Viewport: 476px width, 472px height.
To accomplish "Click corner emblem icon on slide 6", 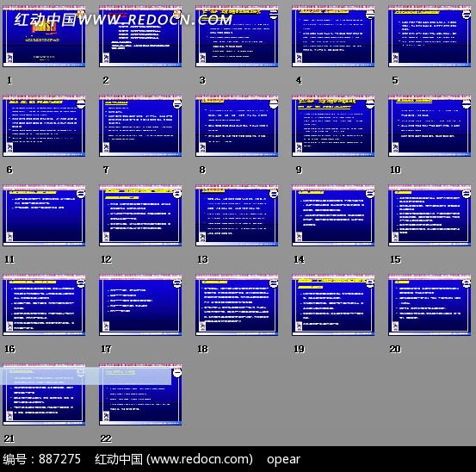I will 9,147.
